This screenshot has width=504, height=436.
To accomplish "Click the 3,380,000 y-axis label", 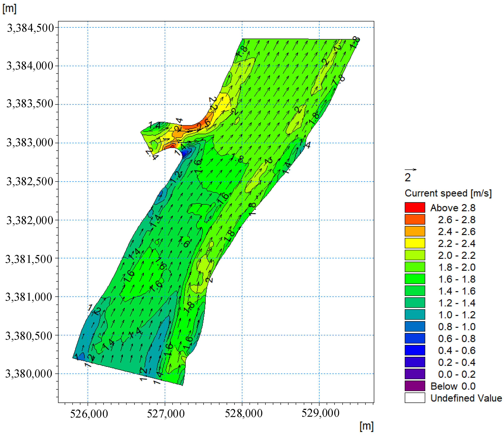I will click(x=29, y=374).
